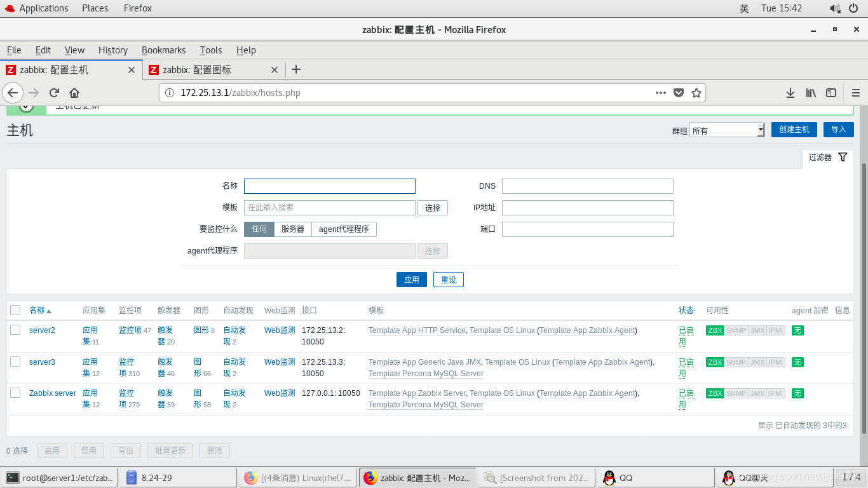
Task: Click server2 已启用 status link
Action: click(x=686, y=336)
